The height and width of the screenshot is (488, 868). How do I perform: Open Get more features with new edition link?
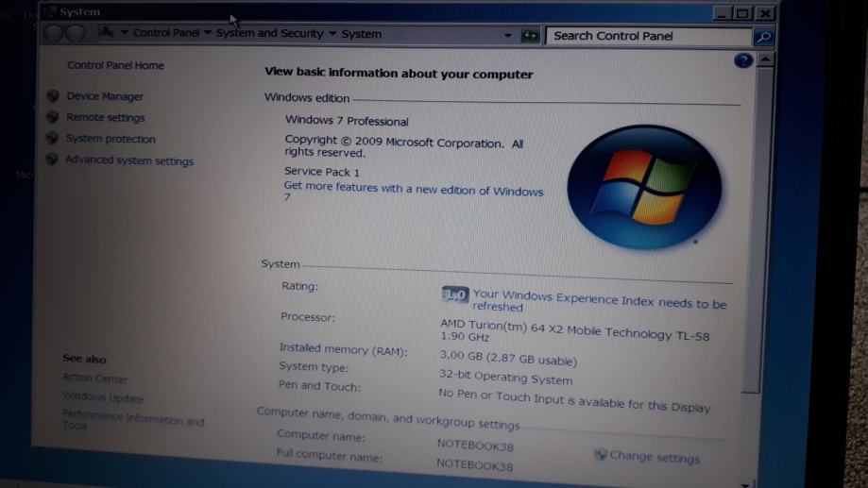tap(413, 192)
